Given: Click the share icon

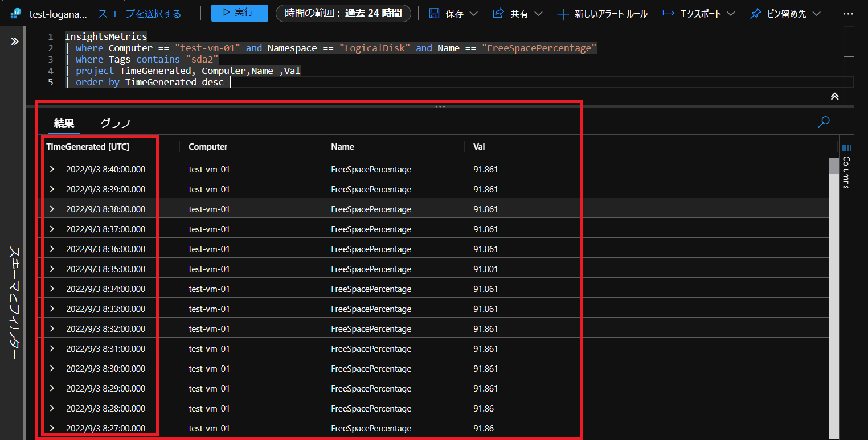Looking at the screenshot, I should tap(498, 13).
